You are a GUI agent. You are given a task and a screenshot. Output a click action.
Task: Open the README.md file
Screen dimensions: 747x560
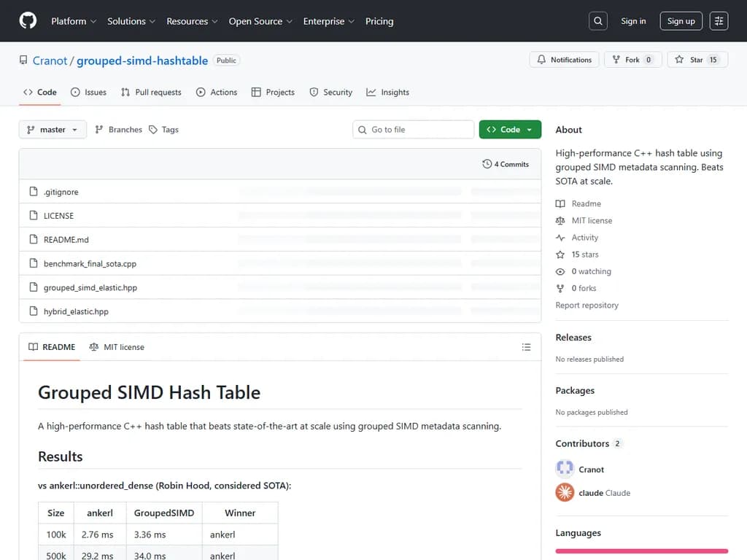click(66, 239)
